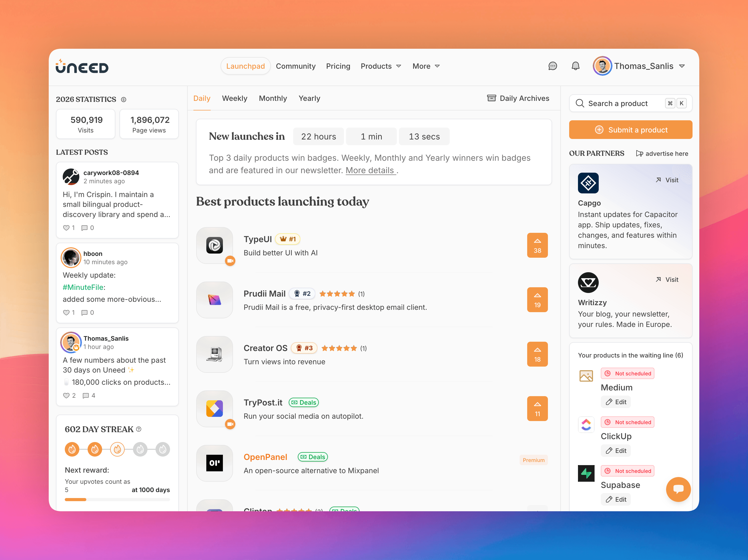Click the #1 crown badge on TypeUI

pos(287,239)
